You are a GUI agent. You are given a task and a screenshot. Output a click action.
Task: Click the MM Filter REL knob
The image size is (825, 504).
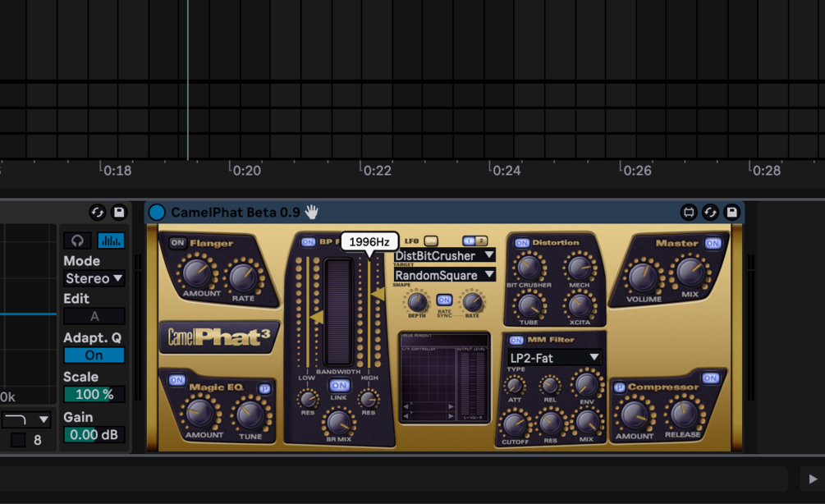point(550,387)
